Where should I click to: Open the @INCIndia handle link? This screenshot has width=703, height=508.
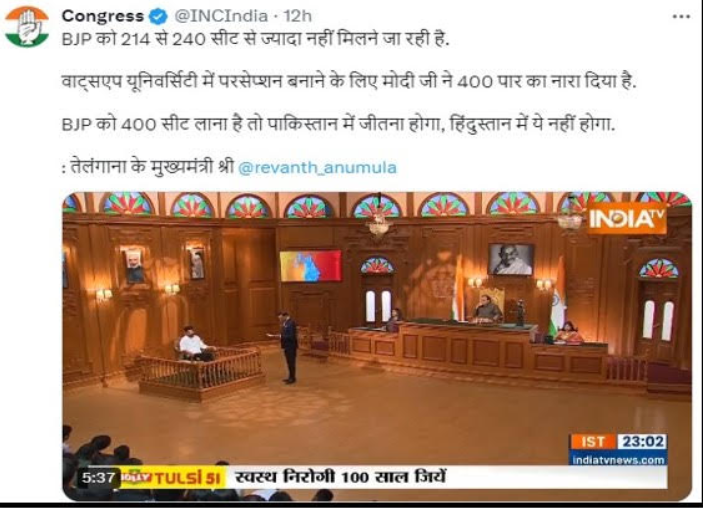221,16
